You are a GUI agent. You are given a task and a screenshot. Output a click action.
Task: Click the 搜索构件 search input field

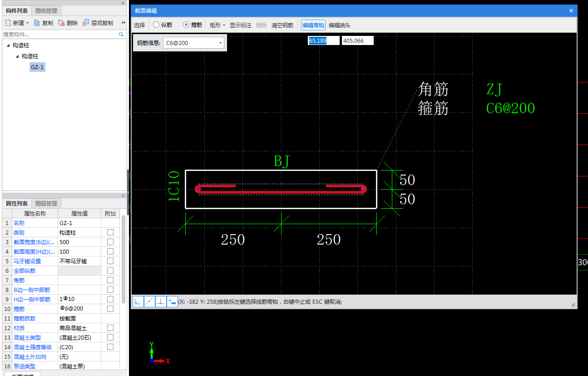click(x=60, y=34)
